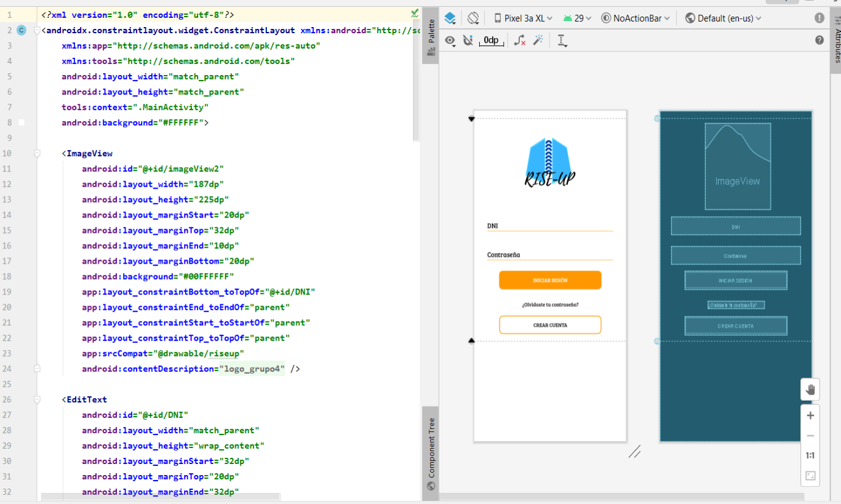
Task: Open the Design Surface layers selector
Action: (x=450, y=18)
